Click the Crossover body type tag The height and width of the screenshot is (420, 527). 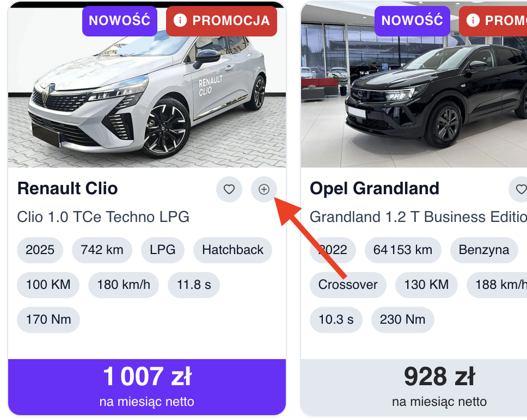coord(348,285)
